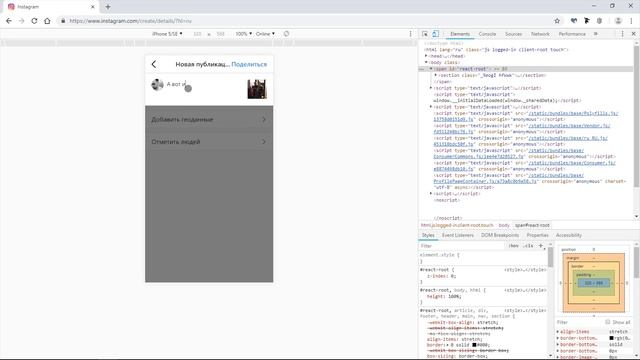Open the Vendor.js script source link

pyautogui.click(x=569, y=126)
